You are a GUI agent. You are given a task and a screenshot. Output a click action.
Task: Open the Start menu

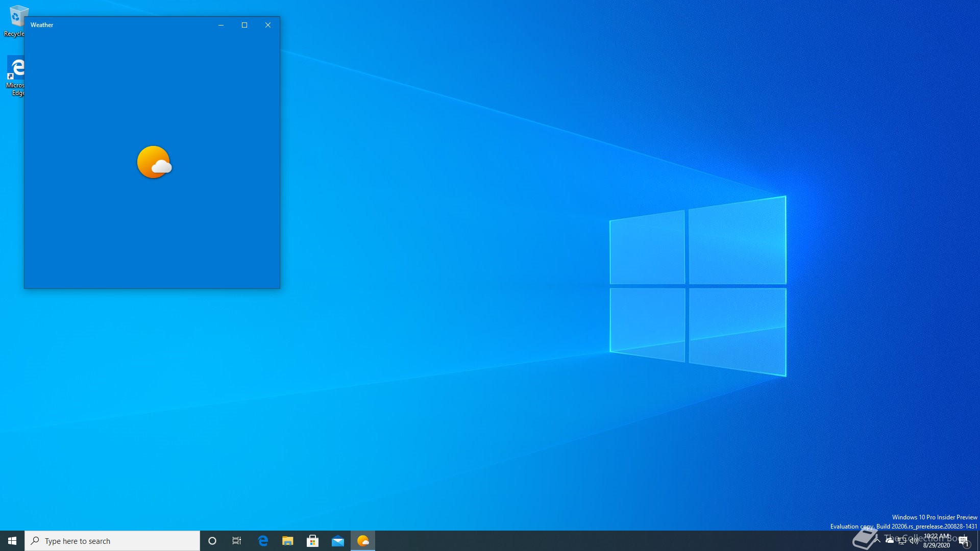click(x=12, y=541)
